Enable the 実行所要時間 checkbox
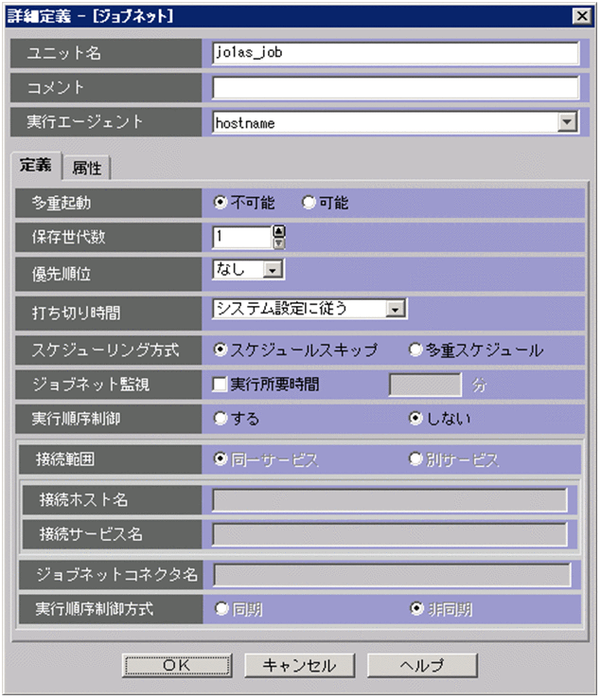The width and height of the screenshot is (601, 700). click(221, 385)
